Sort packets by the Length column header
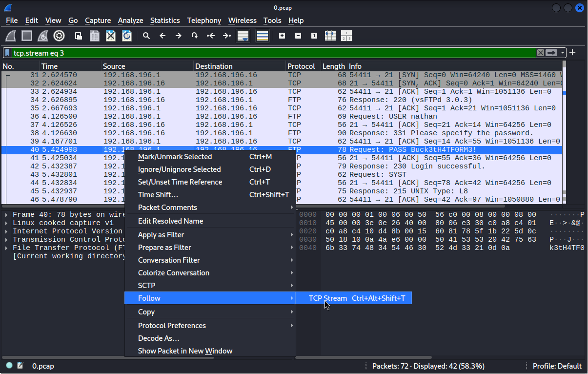 click(334, 66)
